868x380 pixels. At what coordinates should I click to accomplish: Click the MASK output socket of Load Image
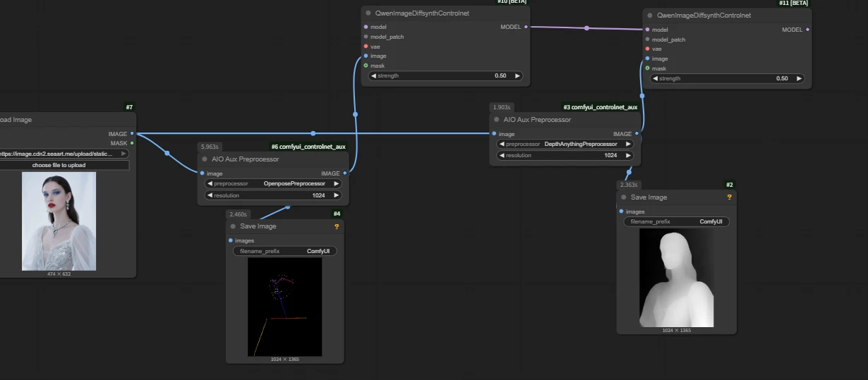pos(132,143)
